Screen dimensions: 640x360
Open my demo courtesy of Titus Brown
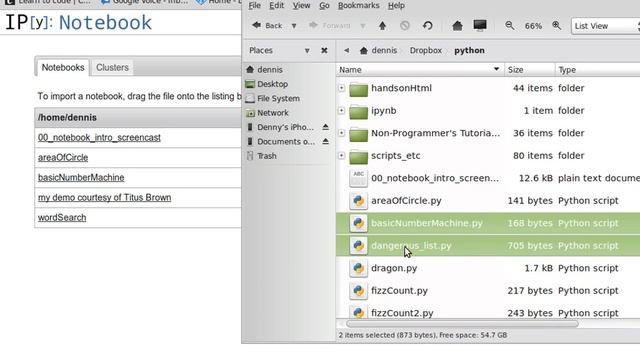pos(104,198)
